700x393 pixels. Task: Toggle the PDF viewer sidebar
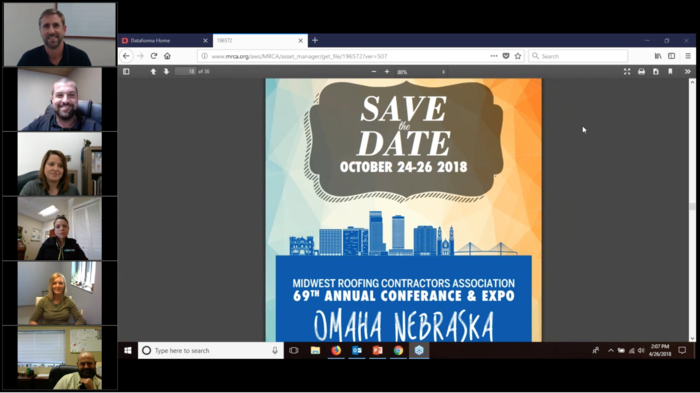126,71
